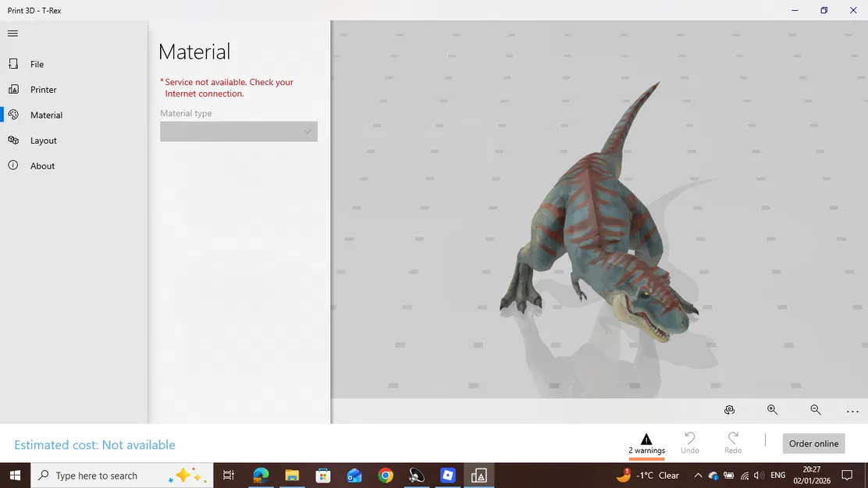Zoom in on the T-Rex model
The width and height of the screenshot is (868, 488).
click(x=772, y=409)
